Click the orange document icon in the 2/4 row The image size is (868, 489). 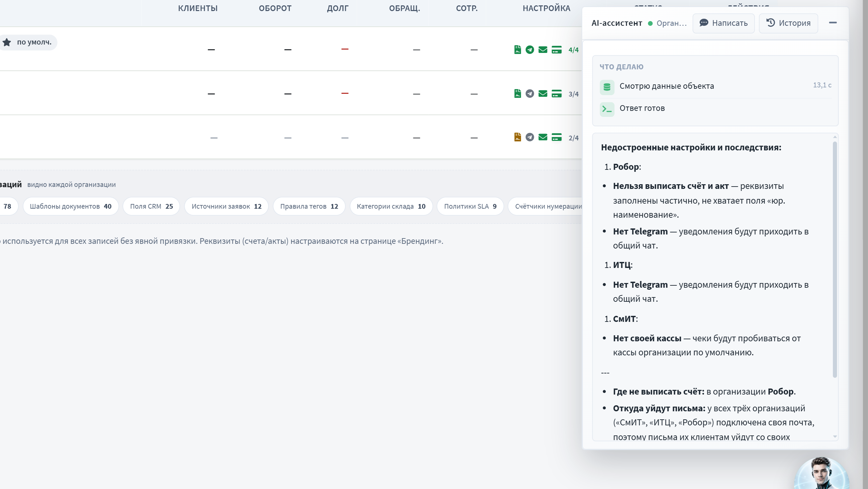click(x=518, y=137)
